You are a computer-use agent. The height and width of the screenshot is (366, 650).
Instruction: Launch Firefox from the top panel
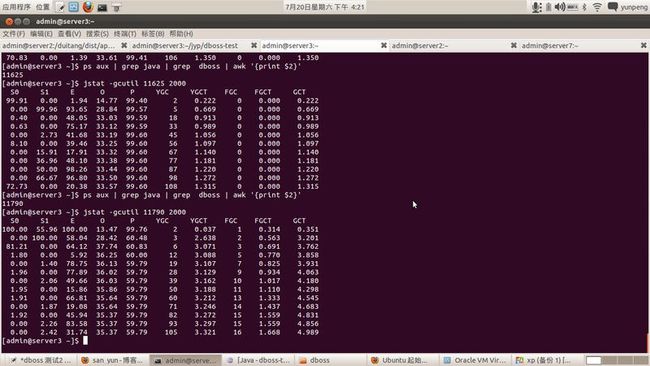[87, 7]
